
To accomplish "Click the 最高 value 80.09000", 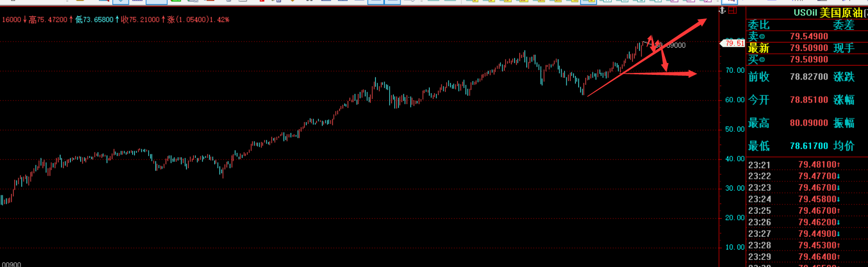I will click(x=809, y=123).
